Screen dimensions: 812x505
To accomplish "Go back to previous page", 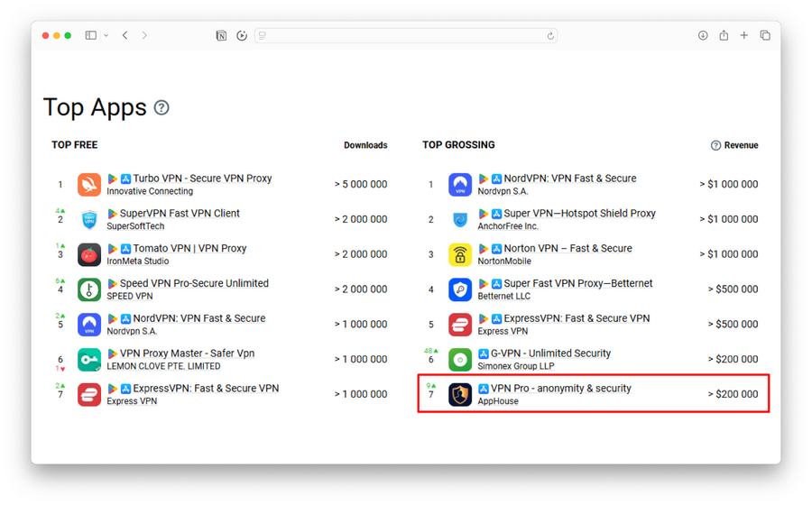I will (x=125, y=35).
